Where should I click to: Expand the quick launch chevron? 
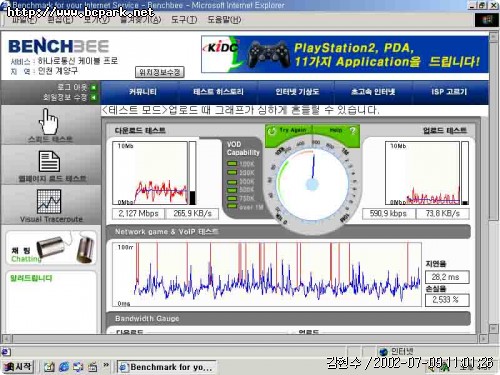point(106,365)
